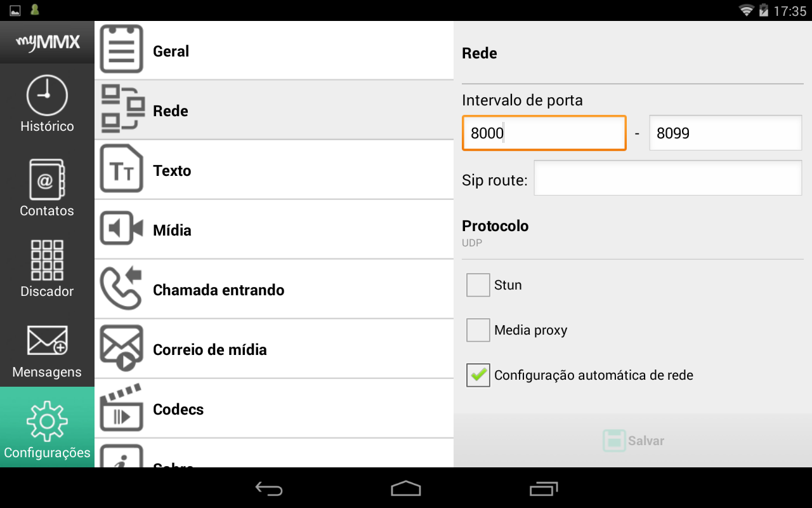
Task: Tap the Android back navigation button
Action: (269, 488)
